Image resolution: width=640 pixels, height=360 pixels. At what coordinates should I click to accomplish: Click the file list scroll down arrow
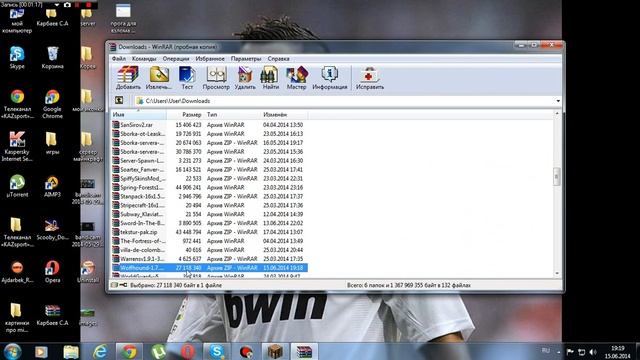[x=557, y=273]
